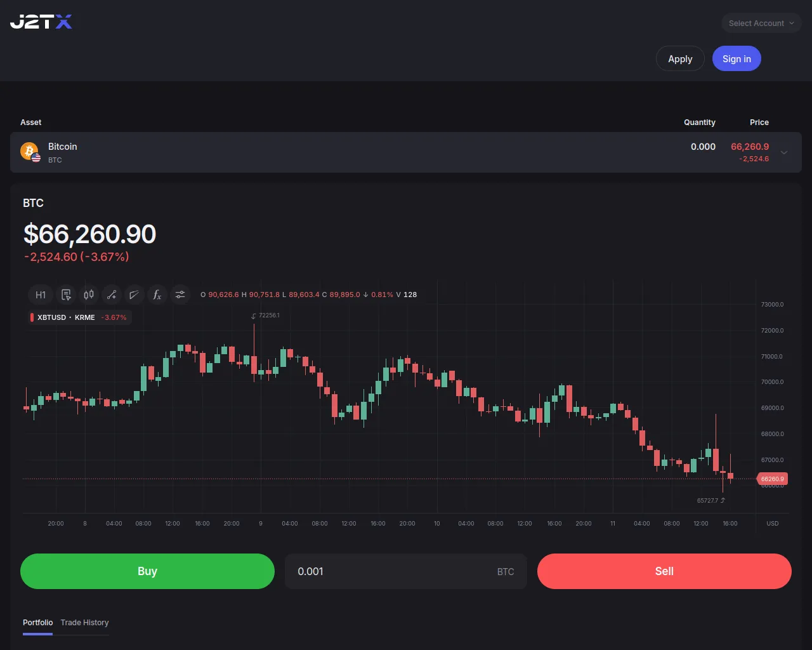Select the Portfolio tab
This screenshot has width=812, height=650.
(x=37, y=623)
